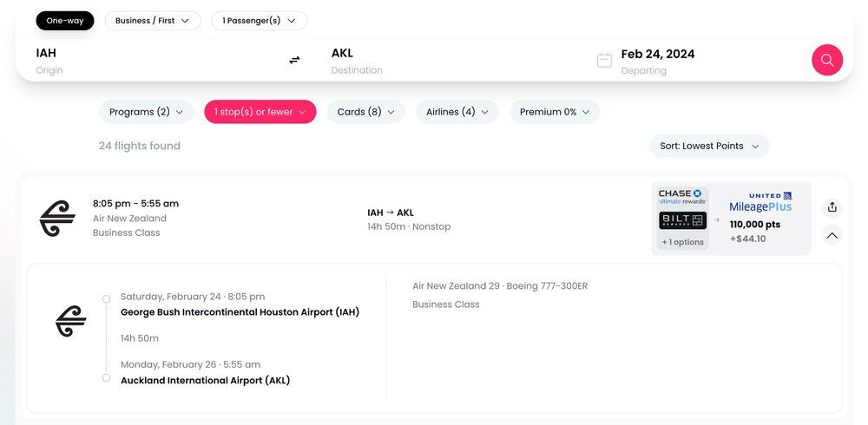The image size is (868, 425).
Task: Open Sort: Lowest Points dropdown
Action: coord(709,146)
